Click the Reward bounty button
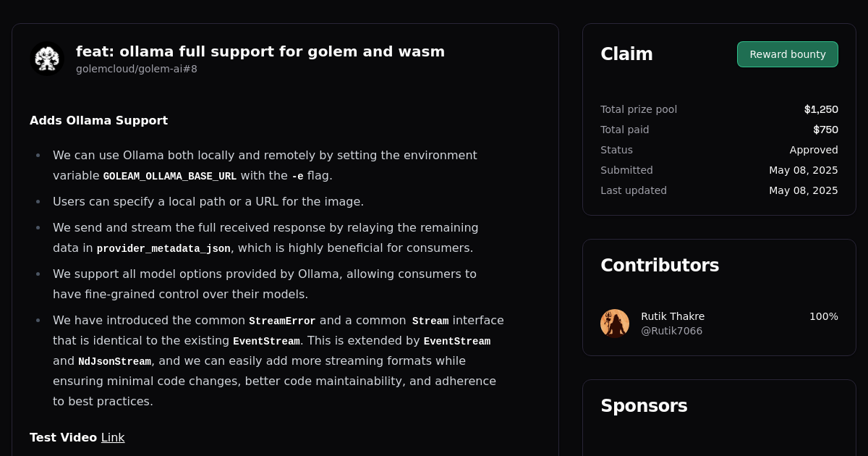Screen dimensions: 868x456 pyautogui.click(x=787, y=54)
